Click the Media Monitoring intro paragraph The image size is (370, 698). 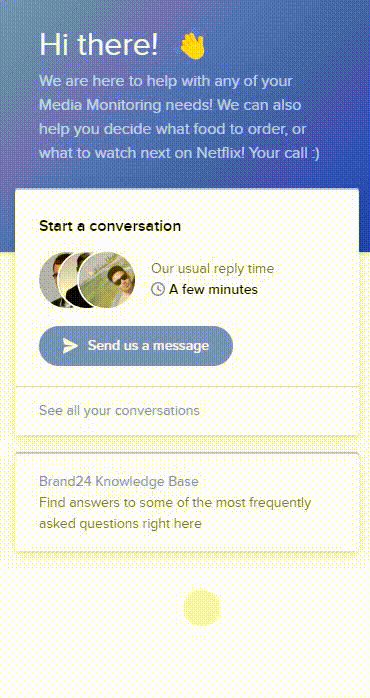[x=179, y=117]
